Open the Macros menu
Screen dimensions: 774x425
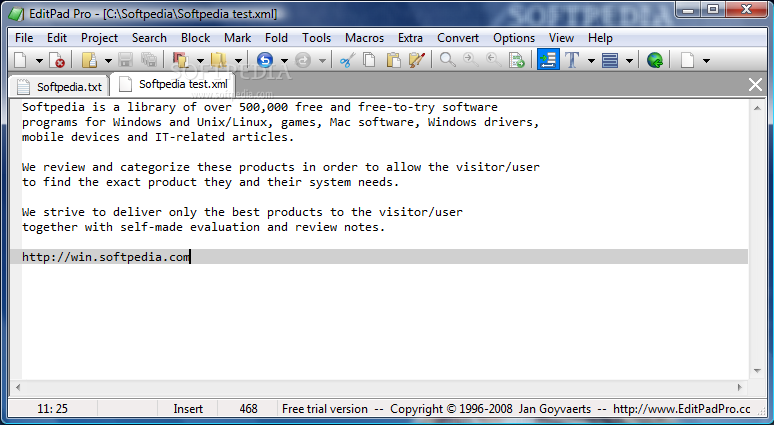pyautogui.click(x=364, y=38)
